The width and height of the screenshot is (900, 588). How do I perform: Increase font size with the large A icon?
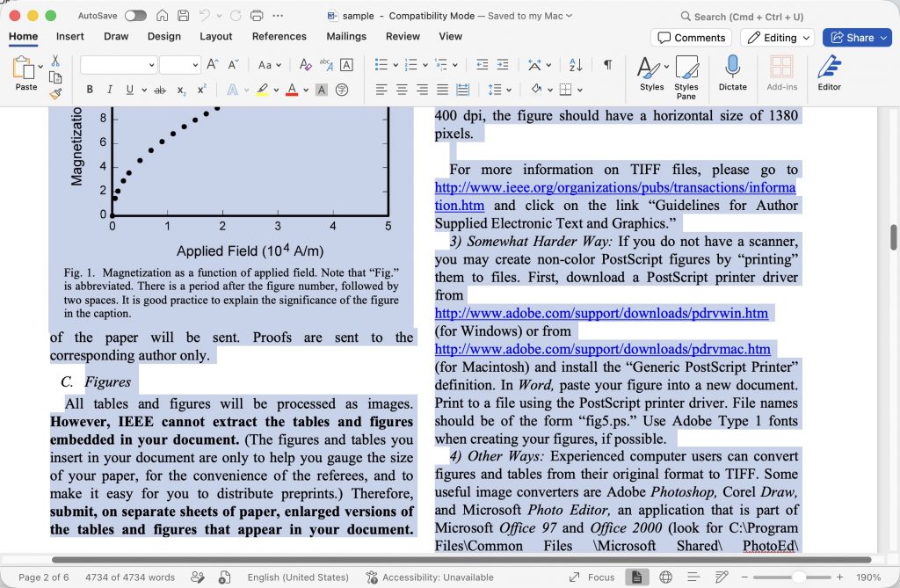[213, 65]
